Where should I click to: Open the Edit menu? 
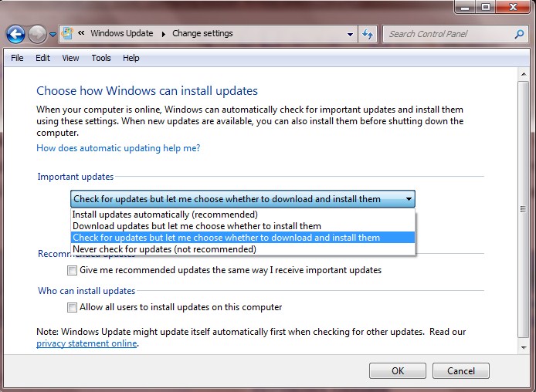42,58
